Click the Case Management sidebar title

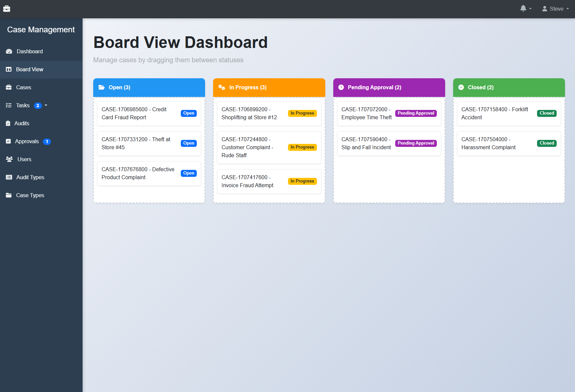[41, 30]
